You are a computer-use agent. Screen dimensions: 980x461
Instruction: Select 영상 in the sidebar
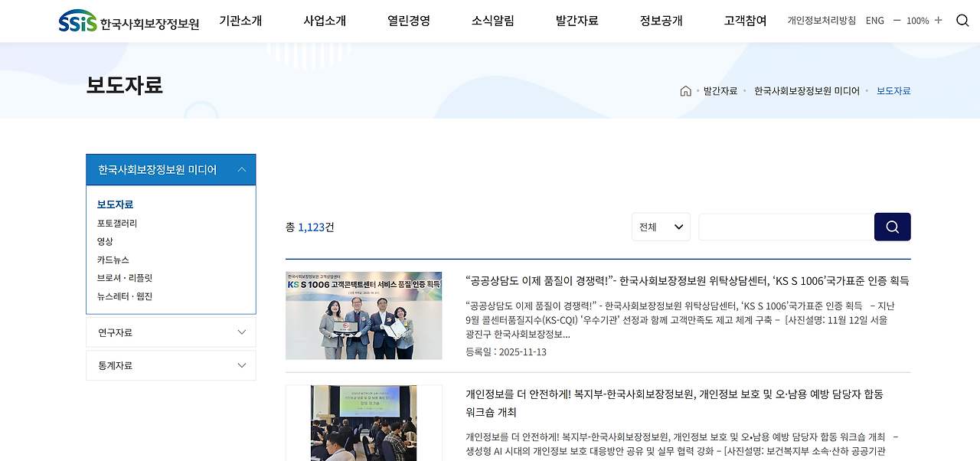click(105, 241)
